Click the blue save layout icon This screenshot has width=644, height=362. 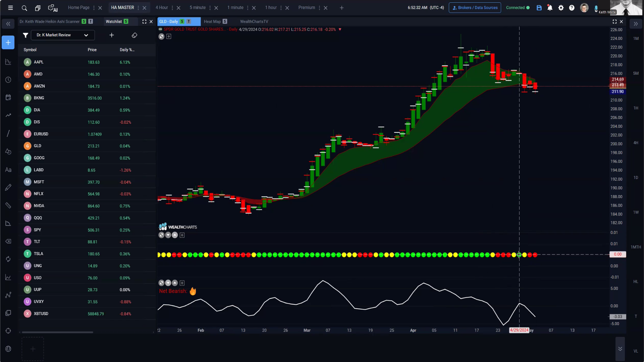[x=539, y=8]
